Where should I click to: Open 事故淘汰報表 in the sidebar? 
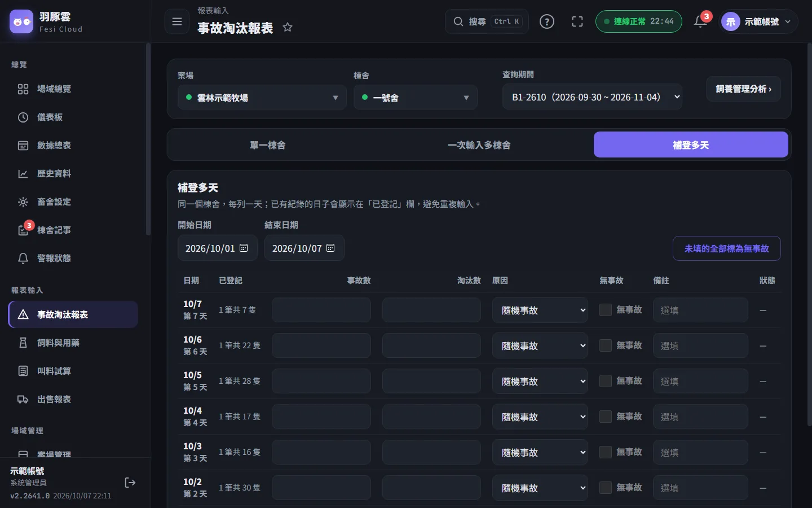click(73, 314)
